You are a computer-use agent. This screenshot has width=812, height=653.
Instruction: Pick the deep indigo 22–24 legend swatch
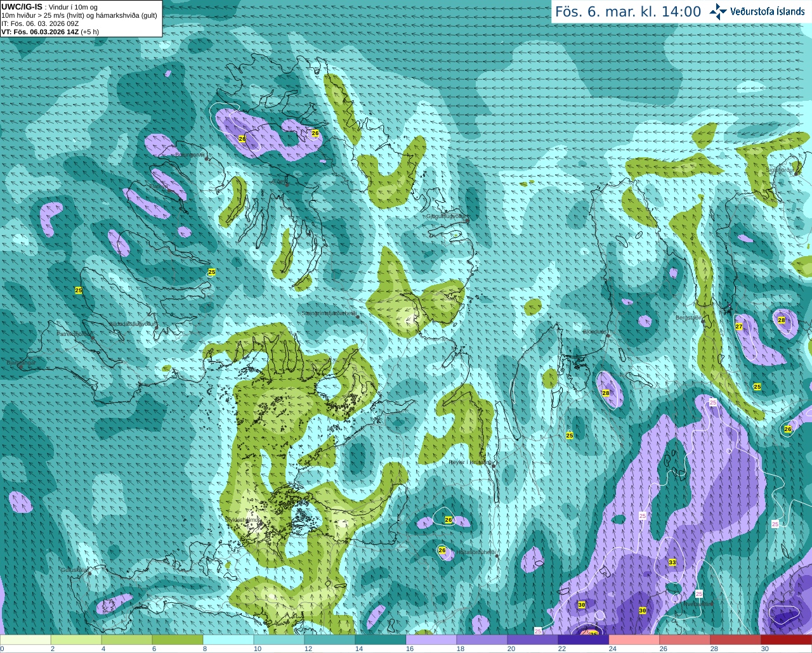pyautogui.click(x=584, y=640)
